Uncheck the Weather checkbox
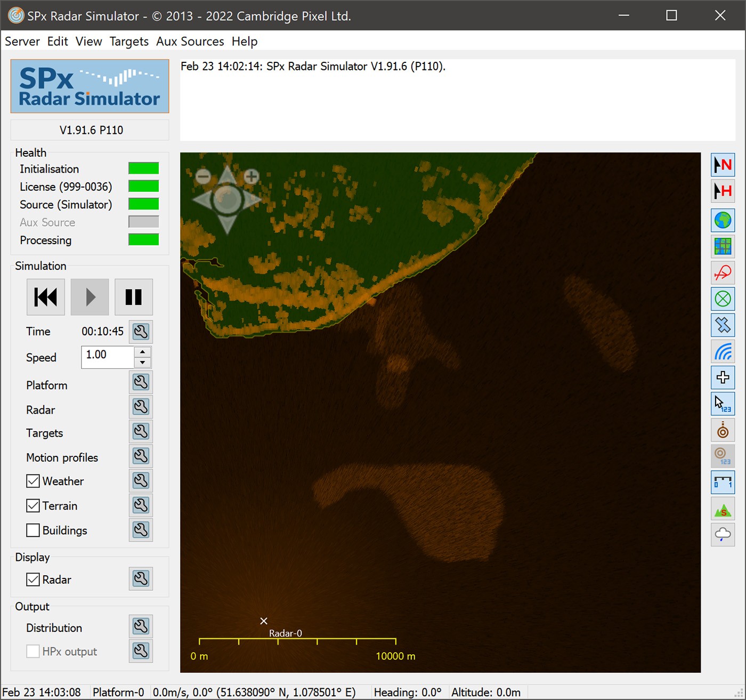Viewport: 746px width, 700px height. pos(33,481)
